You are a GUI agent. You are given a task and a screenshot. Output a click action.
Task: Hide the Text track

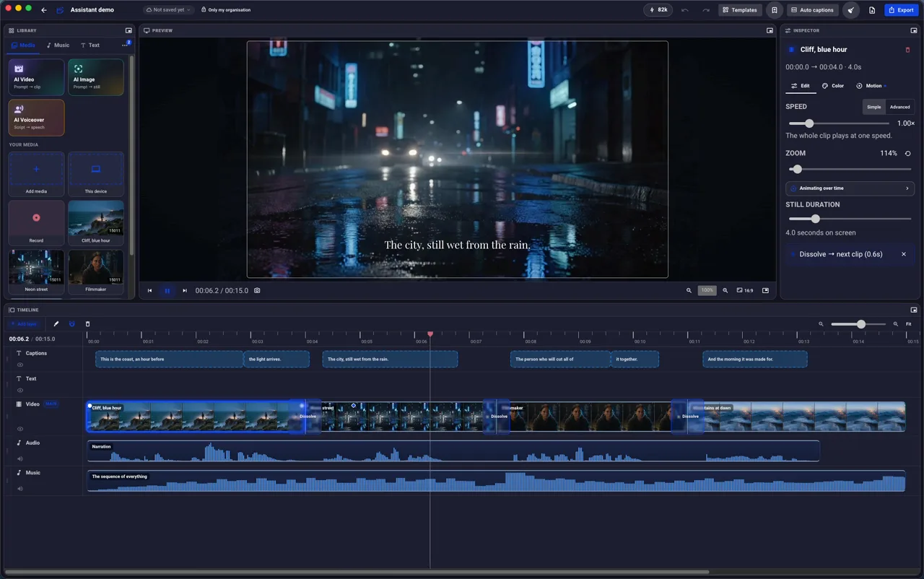[20, 391]
